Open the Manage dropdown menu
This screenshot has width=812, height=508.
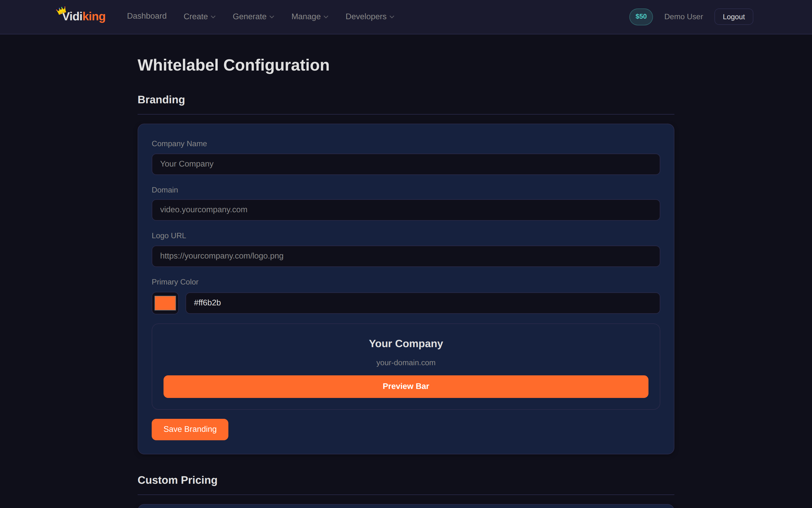pos(310,16)
